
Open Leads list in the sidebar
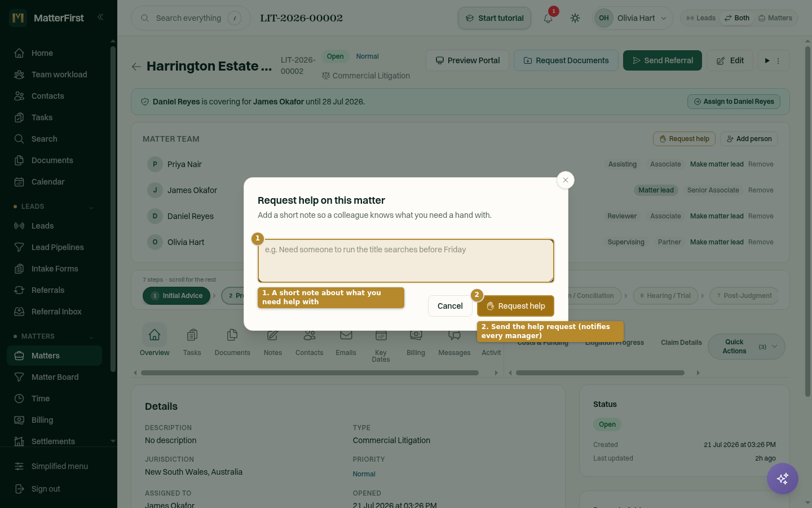coord(55,226)
